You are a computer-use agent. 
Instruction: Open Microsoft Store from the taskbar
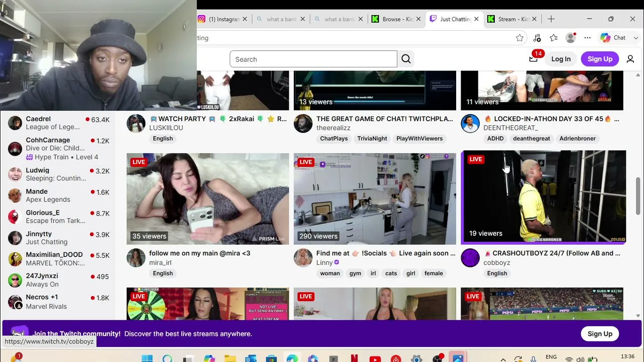pyautogui.click(x=271, y=358)
